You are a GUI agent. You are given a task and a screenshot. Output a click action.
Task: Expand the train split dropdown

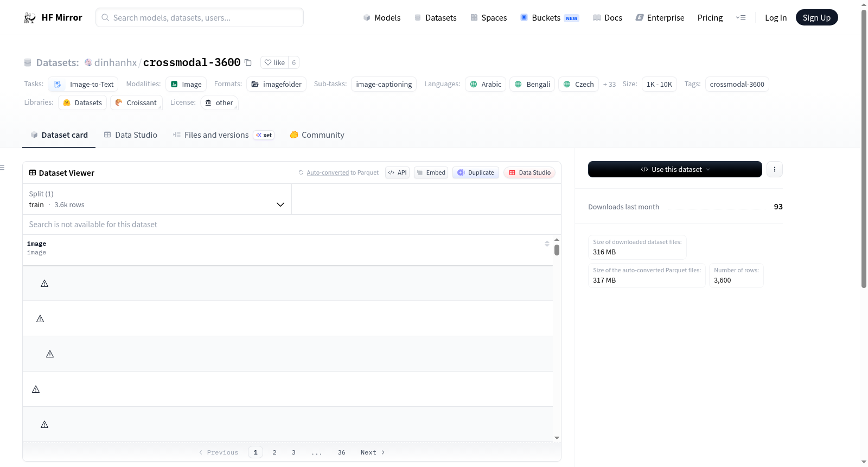(x=157, y=199)
